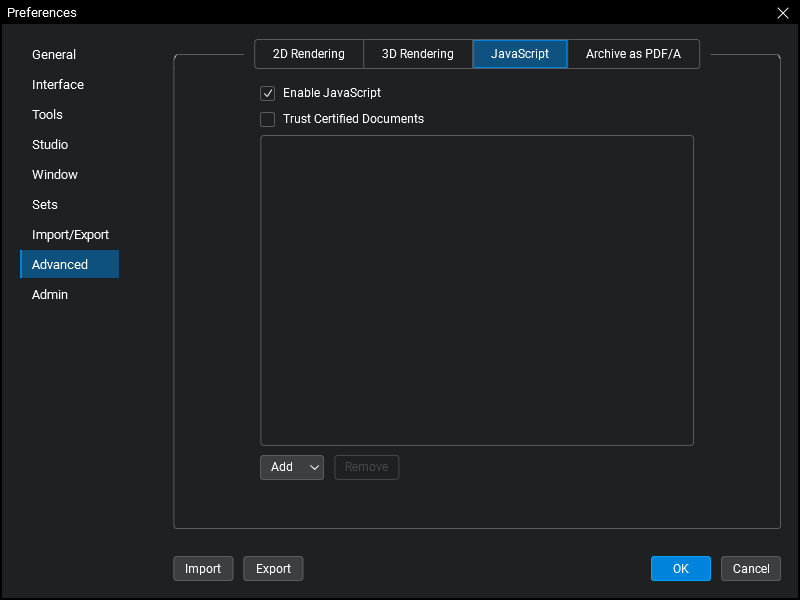Uncheck the Enable JavaScript checkbox

268,93
